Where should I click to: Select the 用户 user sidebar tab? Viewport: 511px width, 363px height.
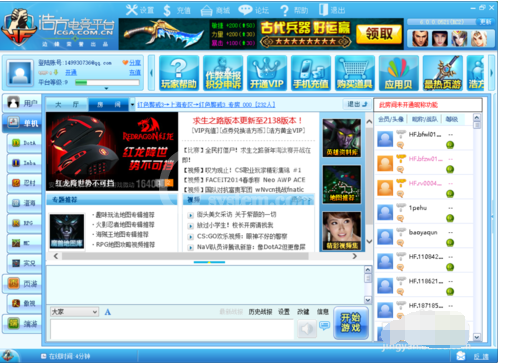(22, 103)
